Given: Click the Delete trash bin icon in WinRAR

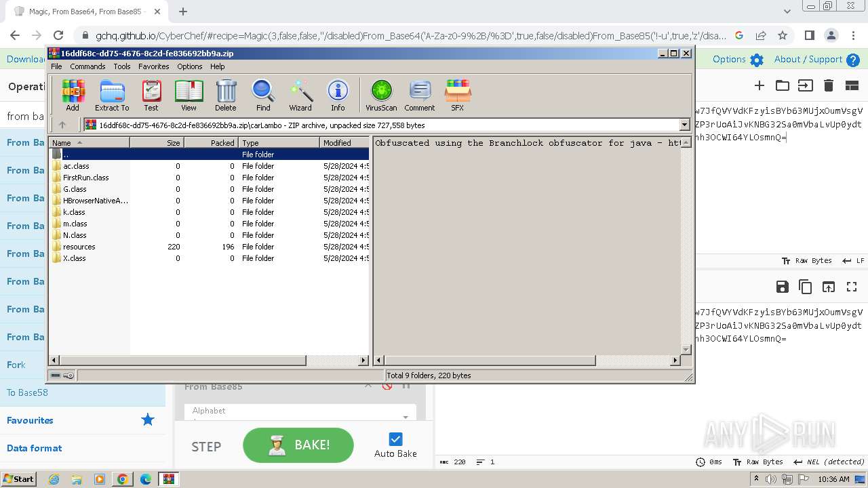Looking at the screenshot, I should [226, 95].
